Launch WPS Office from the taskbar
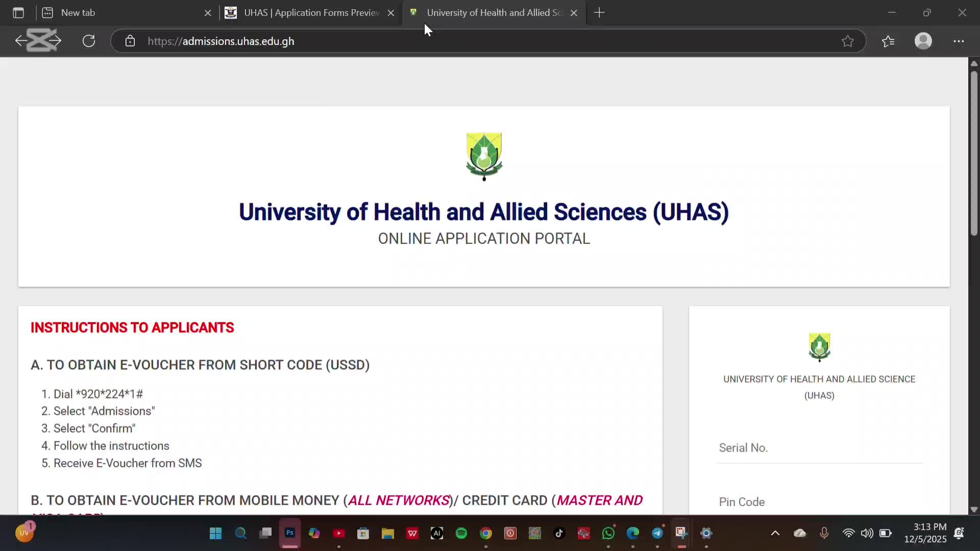 (x=412, y=533)
